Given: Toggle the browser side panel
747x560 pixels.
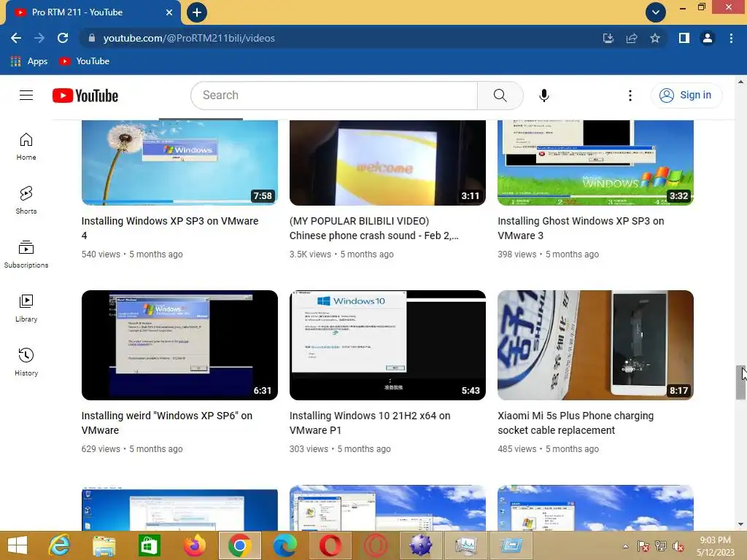Looking at the screenshot, I should point(684,38).
